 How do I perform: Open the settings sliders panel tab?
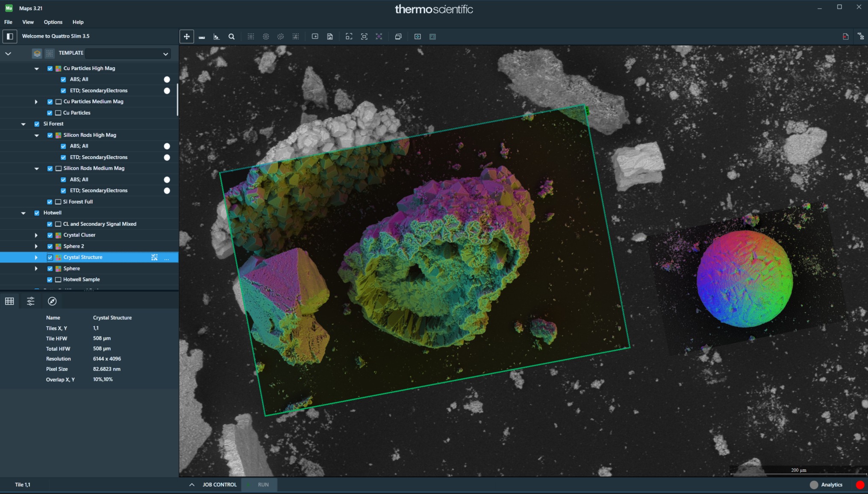[x=31, y=302]
